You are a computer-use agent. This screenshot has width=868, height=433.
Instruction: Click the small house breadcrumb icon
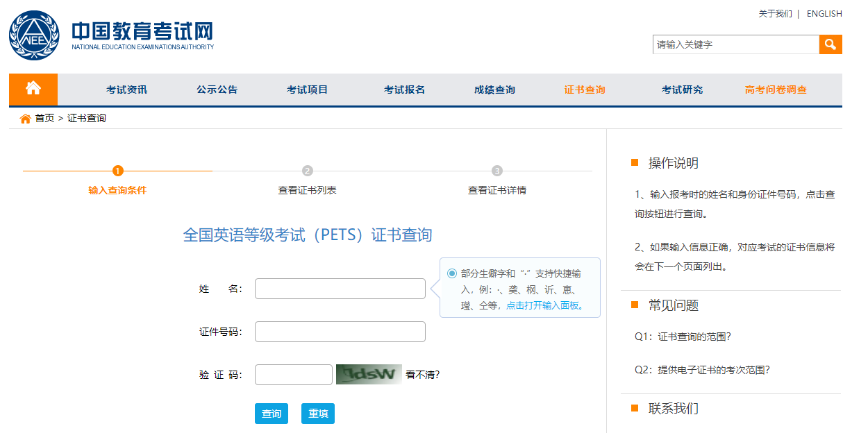pos(26,119)
